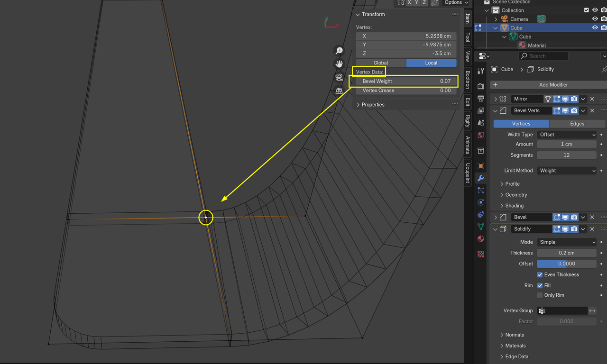Uncheck Even Thickness in Solidify modifier

tap(540, 274)
